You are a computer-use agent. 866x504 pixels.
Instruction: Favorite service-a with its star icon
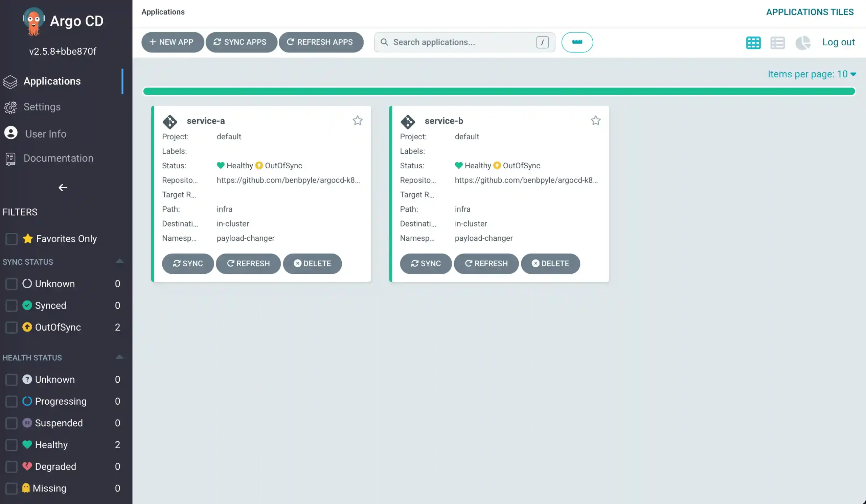(x=358, y=120)
